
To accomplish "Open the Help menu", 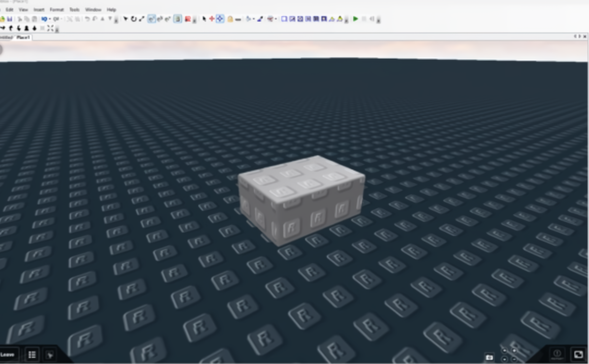I will (x=111, y=10).
